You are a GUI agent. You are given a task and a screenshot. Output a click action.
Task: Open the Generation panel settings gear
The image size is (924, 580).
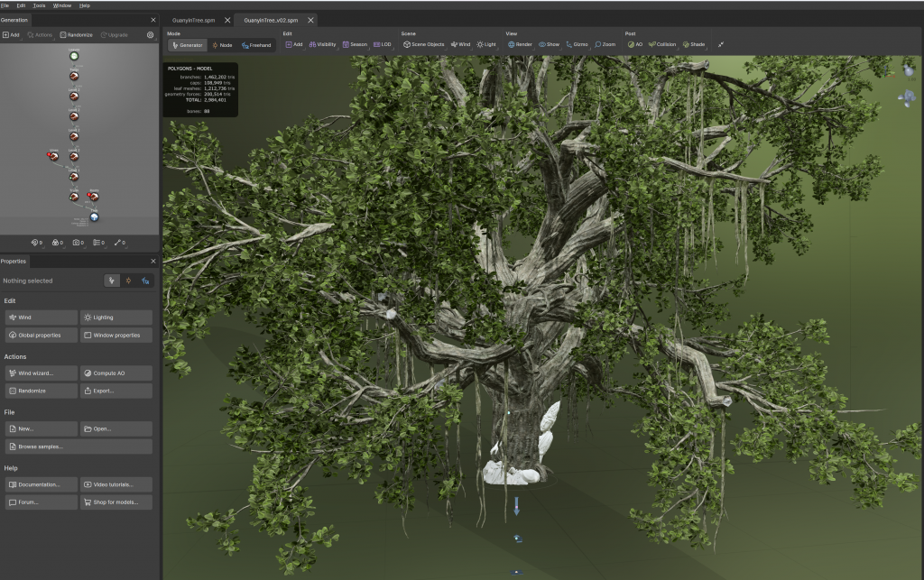[150, 35]
